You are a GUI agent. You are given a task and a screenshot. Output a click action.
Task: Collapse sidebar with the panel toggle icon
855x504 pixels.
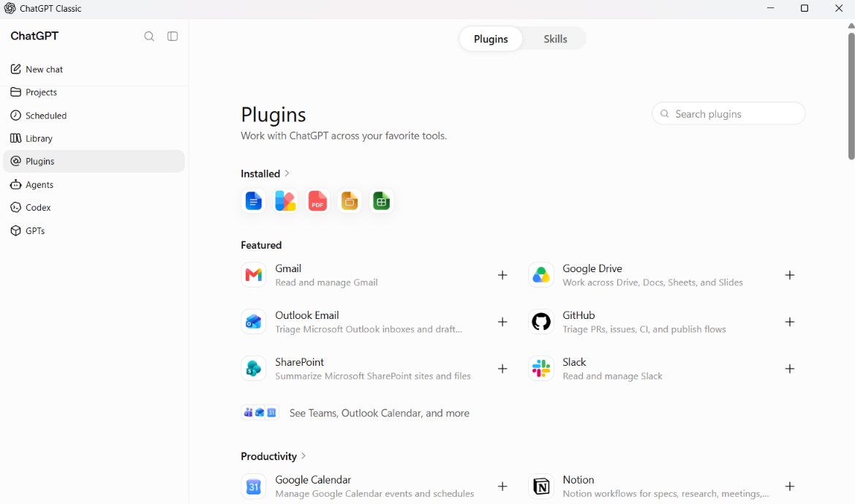coord(173,36)
